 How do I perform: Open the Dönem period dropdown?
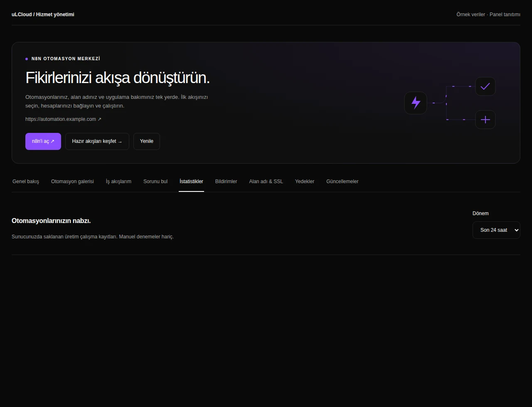[496, 230]
